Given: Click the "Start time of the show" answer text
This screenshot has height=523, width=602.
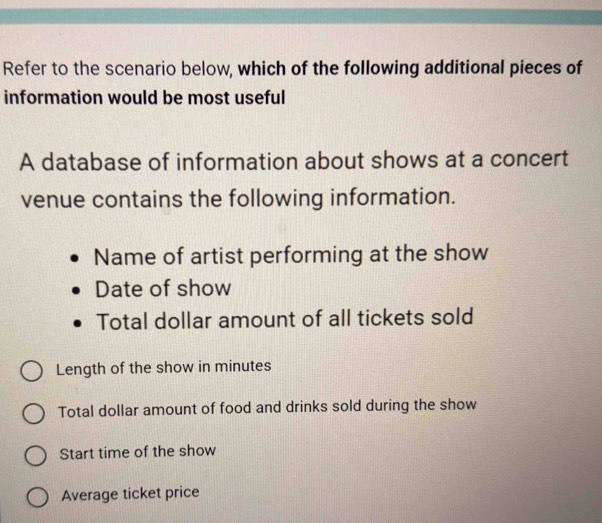Looking at the screenshot, I should pyautogui.click(x=137, y=451).
